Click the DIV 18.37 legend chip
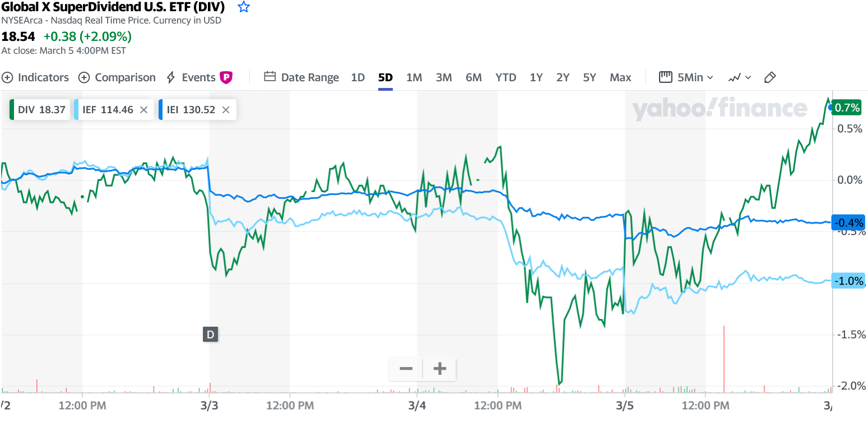Screen dimensions: 868x432 (40, 110)
